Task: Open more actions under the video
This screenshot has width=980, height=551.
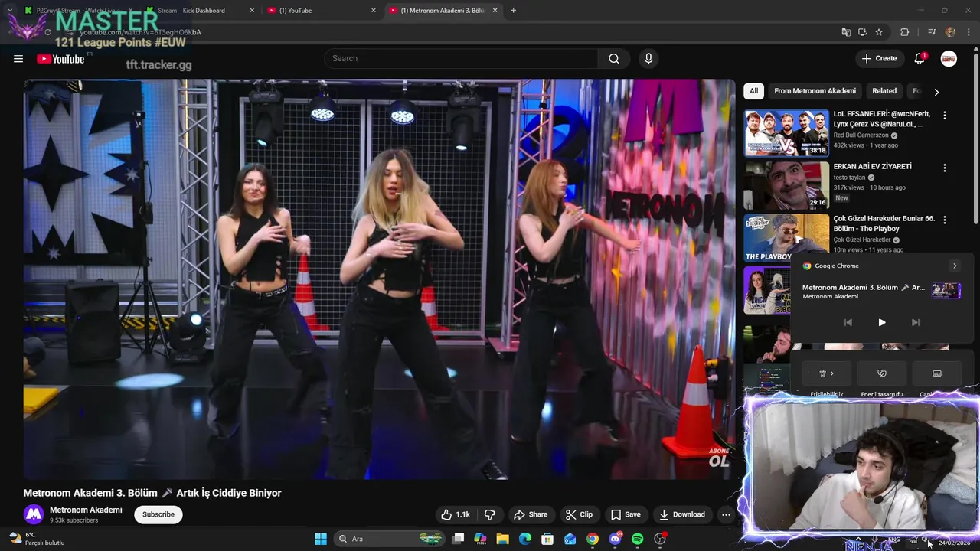Action: tap(726, 514)
